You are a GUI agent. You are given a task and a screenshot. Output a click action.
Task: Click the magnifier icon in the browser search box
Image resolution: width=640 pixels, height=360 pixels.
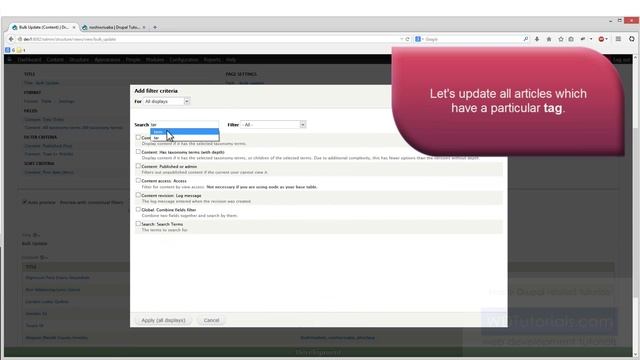(x=526, y=39)
